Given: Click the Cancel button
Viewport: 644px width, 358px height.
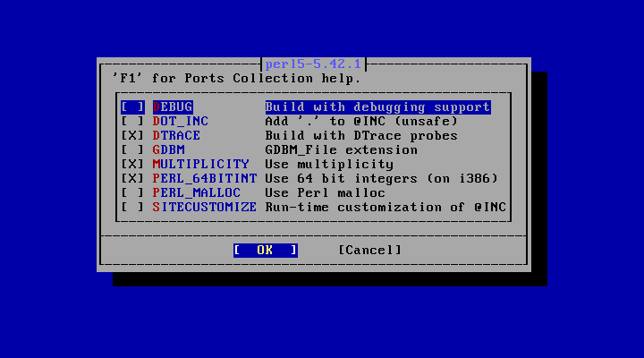Looking at the screenshot, I should [x=370, y=250].
